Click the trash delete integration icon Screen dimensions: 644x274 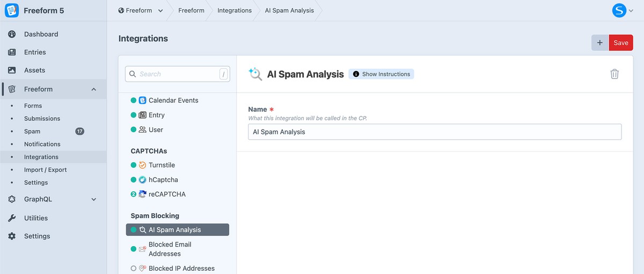(614, 74)
